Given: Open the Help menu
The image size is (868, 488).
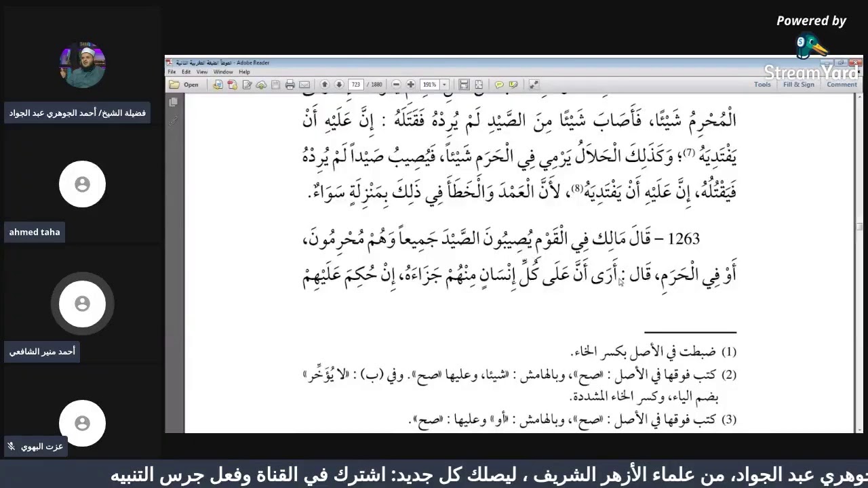Looking at the screenshot, I should click(x=244, y=72).
